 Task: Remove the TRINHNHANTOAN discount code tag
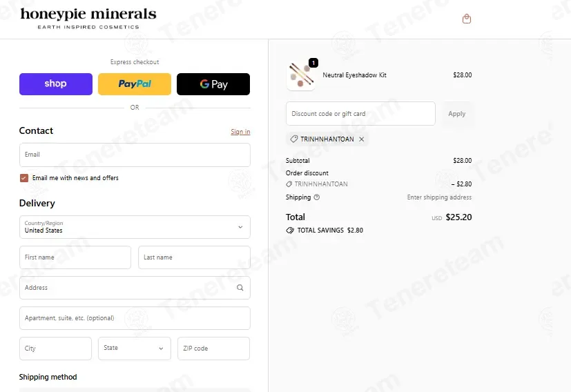361,139
